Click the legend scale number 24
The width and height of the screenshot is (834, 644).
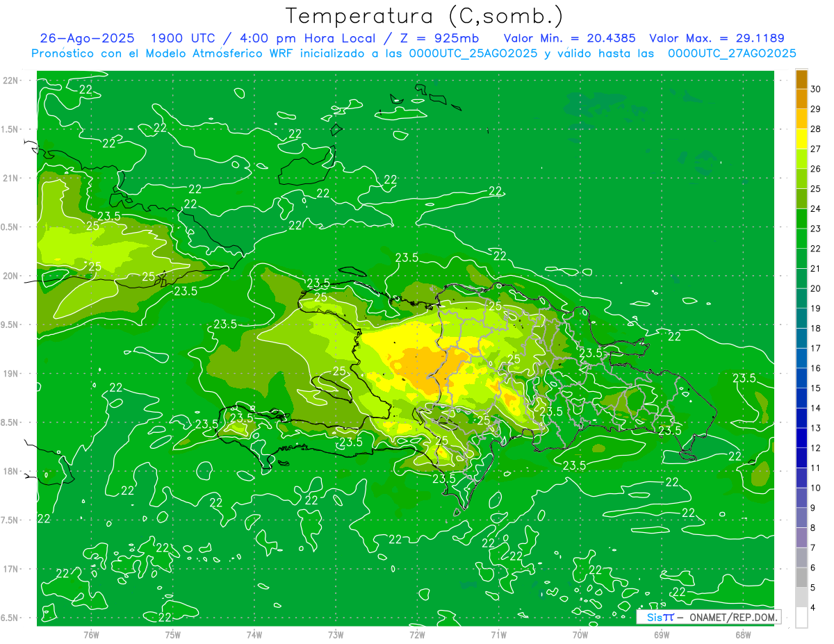pyautogui.click(x=815, y=208)
